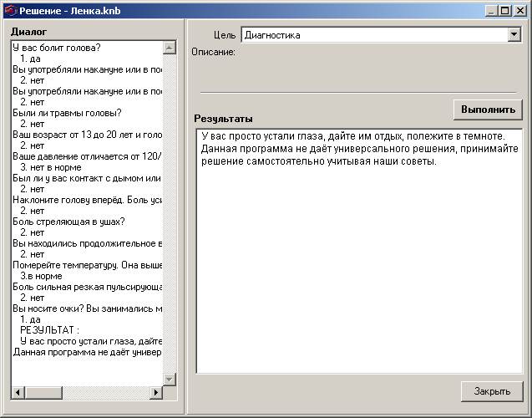Image resolution: width=532 pixels, height=418 pixels.
Task: Click inside the Результаты text area
Action: click(x=358, y=268)
